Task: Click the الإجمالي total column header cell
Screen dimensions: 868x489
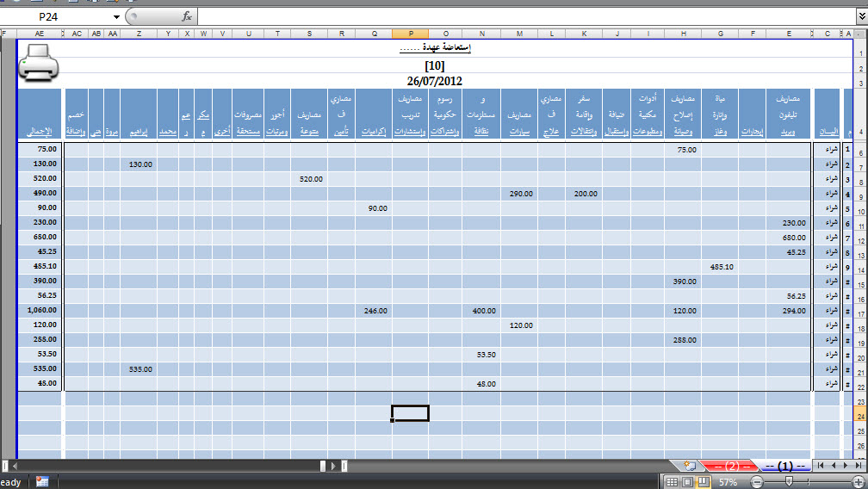Action: click(40, 114)
